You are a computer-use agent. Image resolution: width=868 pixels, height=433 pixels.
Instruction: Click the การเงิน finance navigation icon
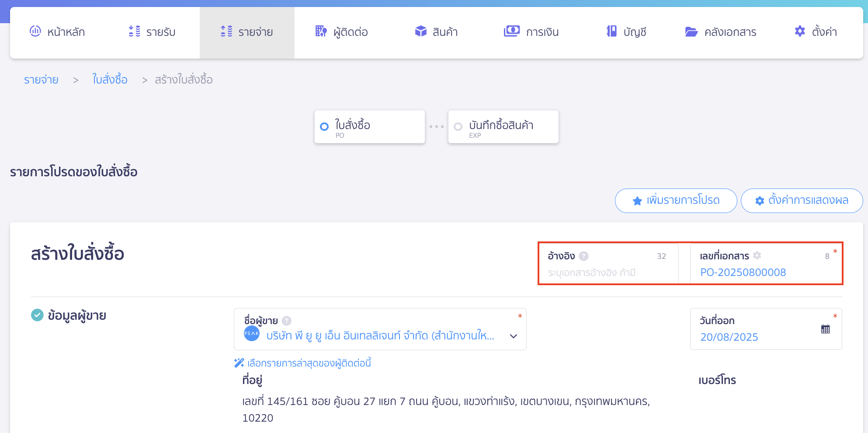(511, 31)
